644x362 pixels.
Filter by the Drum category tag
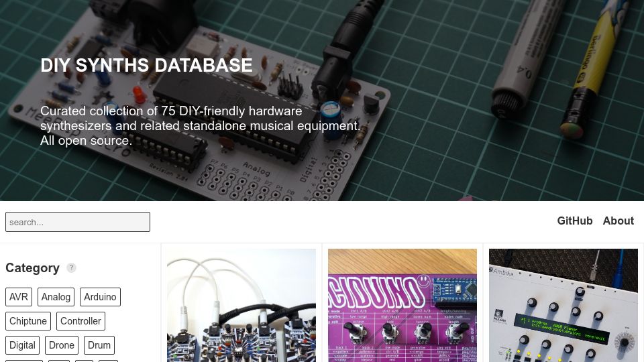(99, 345)
